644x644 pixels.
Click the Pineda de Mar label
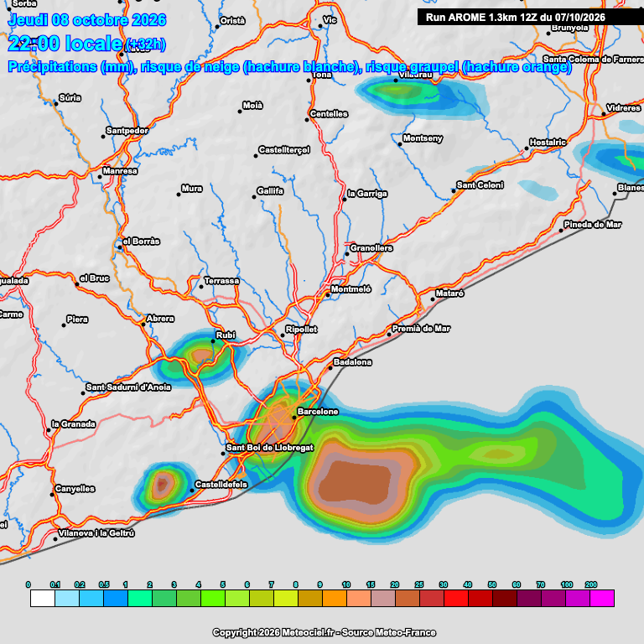click(593, 225)
